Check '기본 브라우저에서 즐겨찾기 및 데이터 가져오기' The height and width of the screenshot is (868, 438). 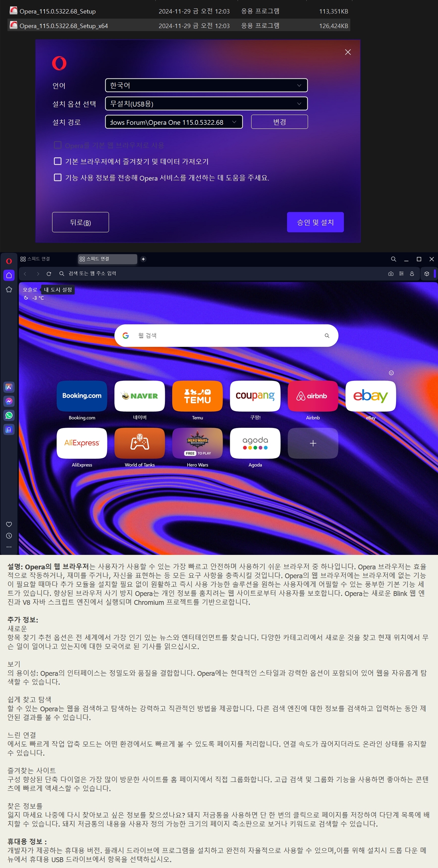coord(58,161)
